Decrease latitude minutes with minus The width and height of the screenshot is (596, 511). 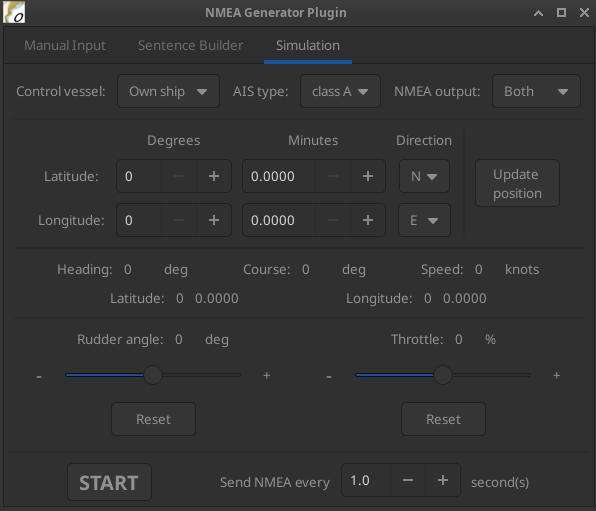pos(333,176)
